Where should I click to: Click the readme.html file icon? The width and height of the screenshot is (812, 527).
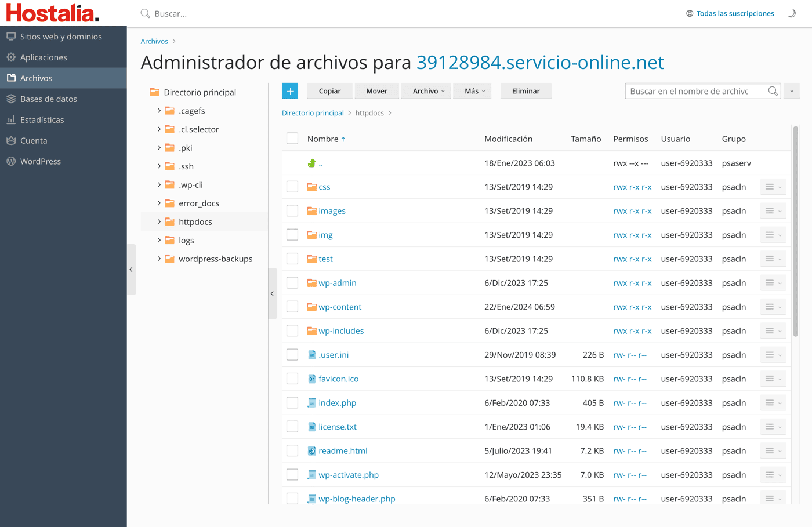[312, 450]
